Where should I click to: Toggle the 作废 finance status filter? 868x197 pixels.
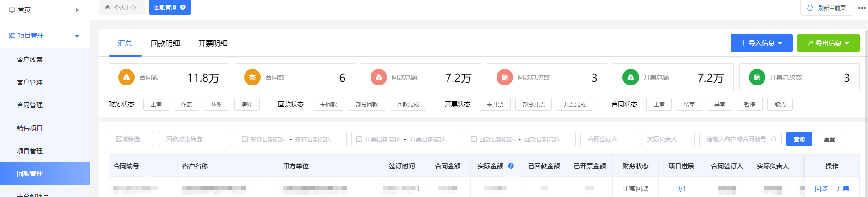click(x=186, y=104)
